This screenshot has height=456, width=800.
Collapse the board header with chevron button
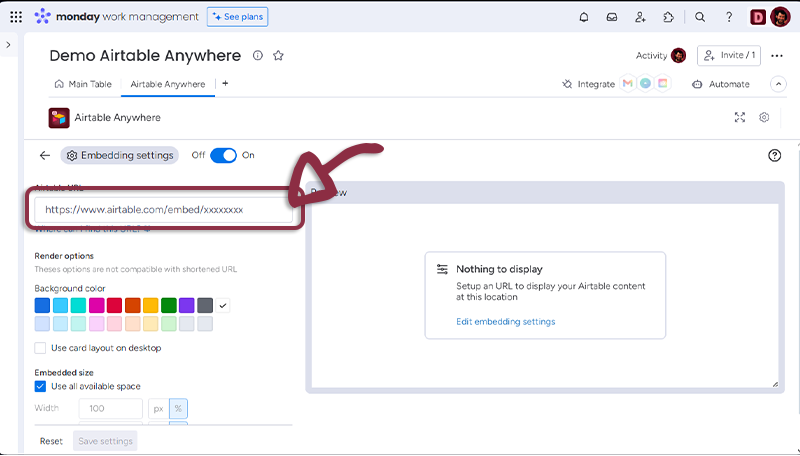tap(778, 84)
